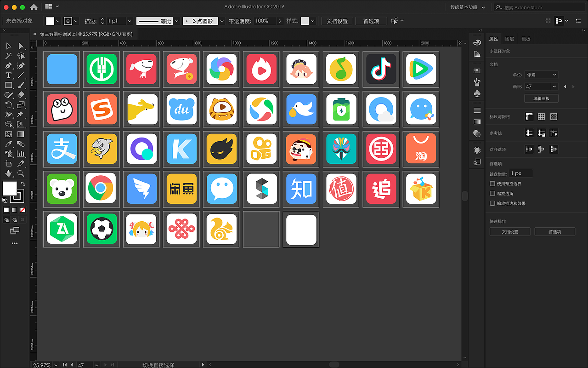
Task: Select the Direct Selection tool
Action: pos(21,46)
